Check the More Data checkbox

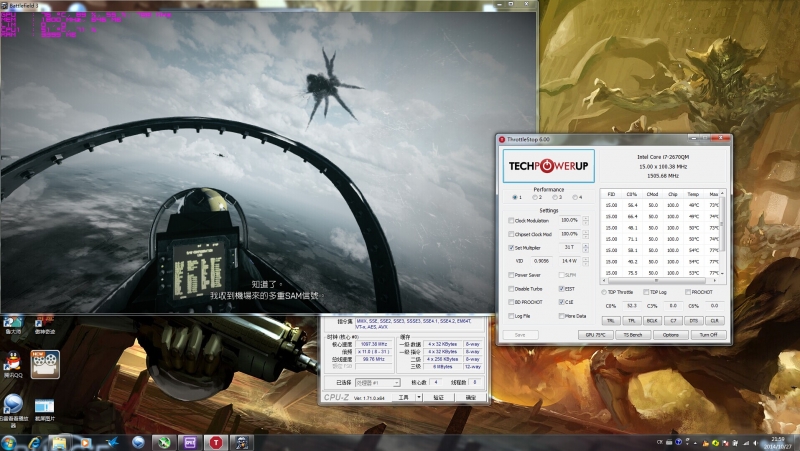click(561, 316)
